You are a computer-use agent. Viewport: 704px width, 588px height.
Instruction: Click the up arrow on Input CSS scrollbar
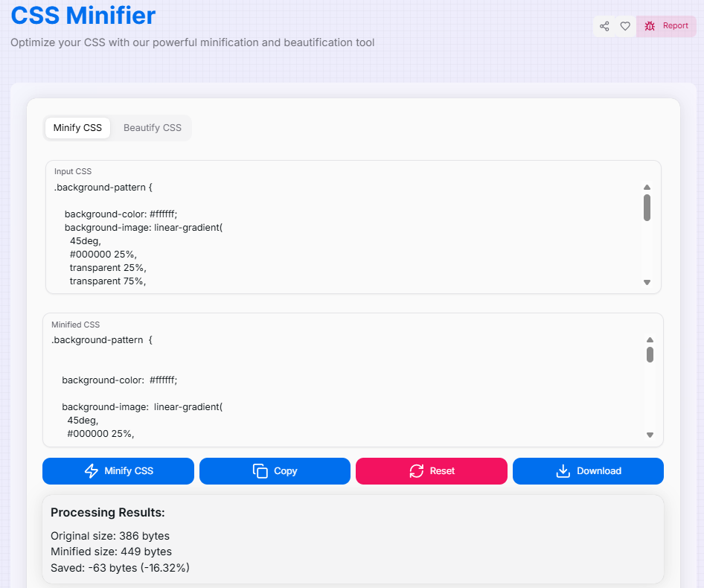click(647, 187)
